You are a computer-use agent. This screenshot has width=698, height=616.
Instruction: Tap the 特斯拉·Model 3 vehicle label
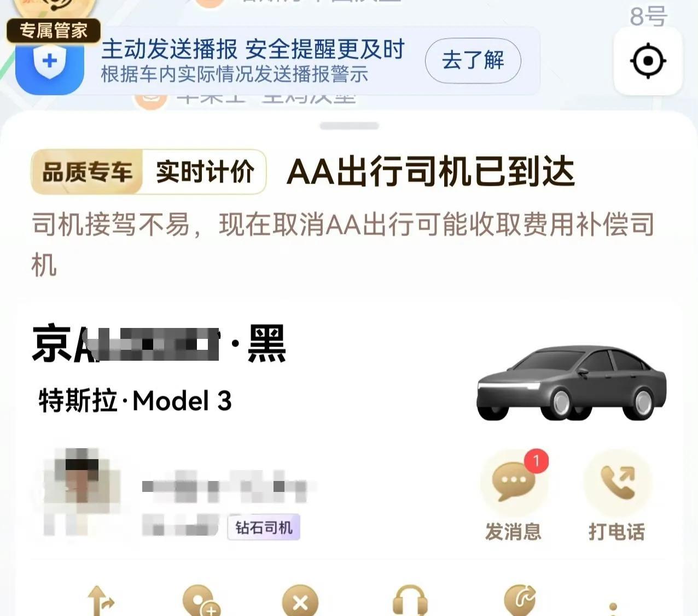[135, 401]
